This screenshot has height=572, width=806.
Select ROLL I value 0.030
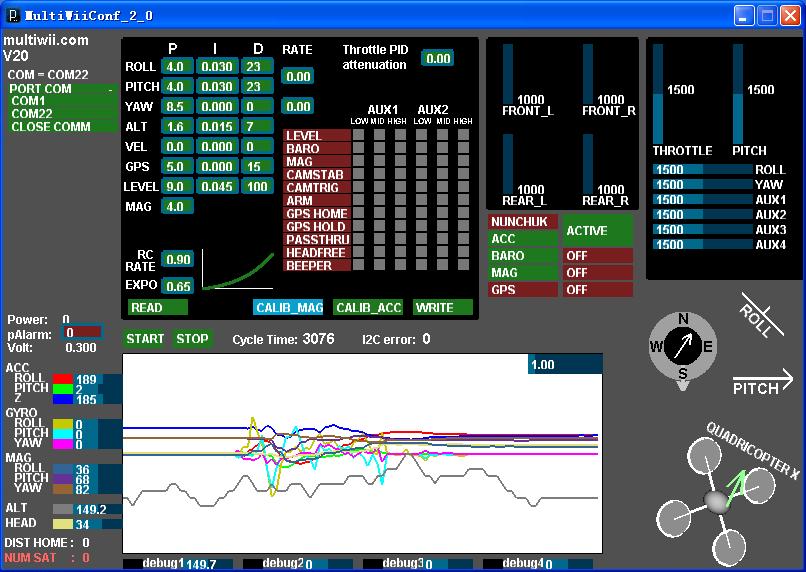tap(216, 66)
